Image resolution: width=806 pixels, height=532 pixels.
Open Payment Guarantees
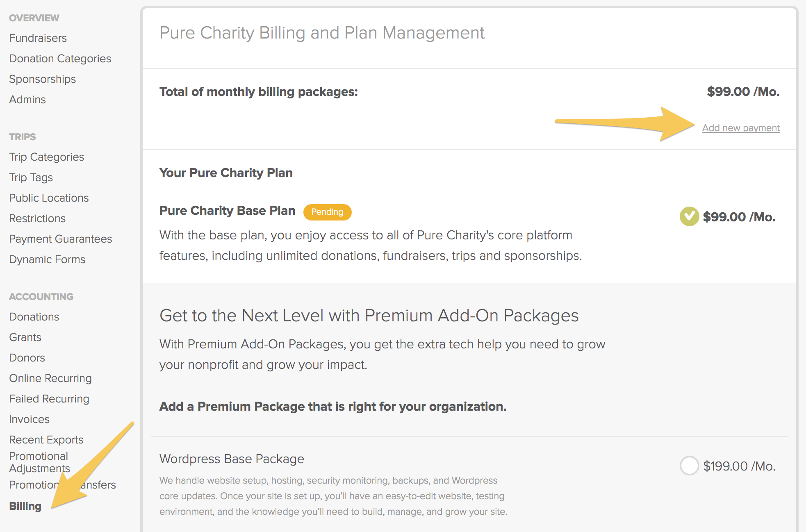60,239
